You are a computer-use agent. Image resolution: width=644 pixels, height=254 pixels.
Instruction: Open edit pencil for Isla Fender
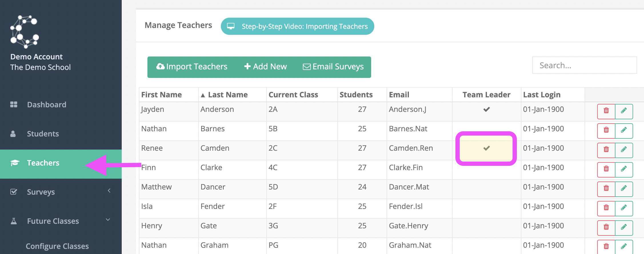click(624, 208)
